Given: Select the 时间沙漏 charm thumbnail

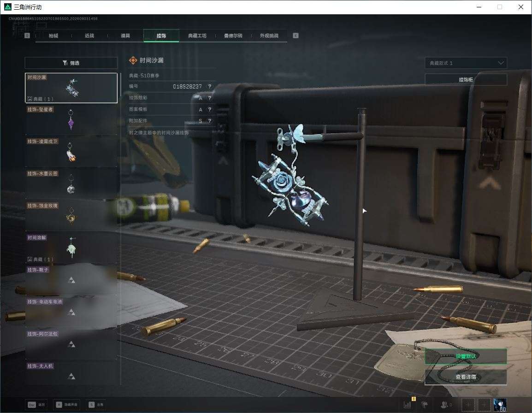Looking at the screenshot, I should [71, 88].
